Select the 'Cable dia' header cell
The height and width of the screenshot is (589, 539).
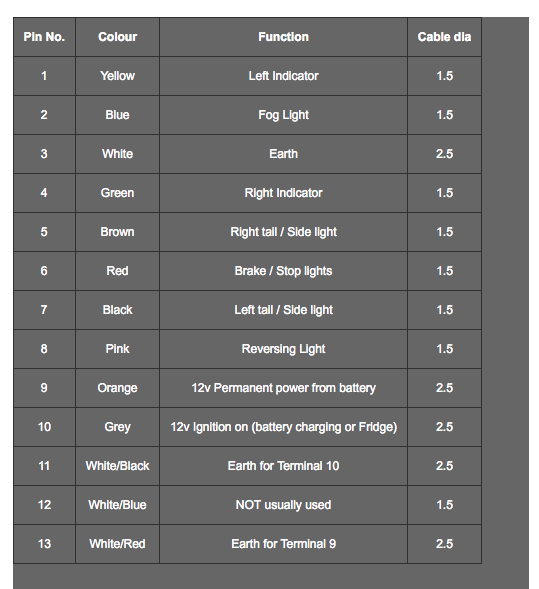click(x=444, y=37)
